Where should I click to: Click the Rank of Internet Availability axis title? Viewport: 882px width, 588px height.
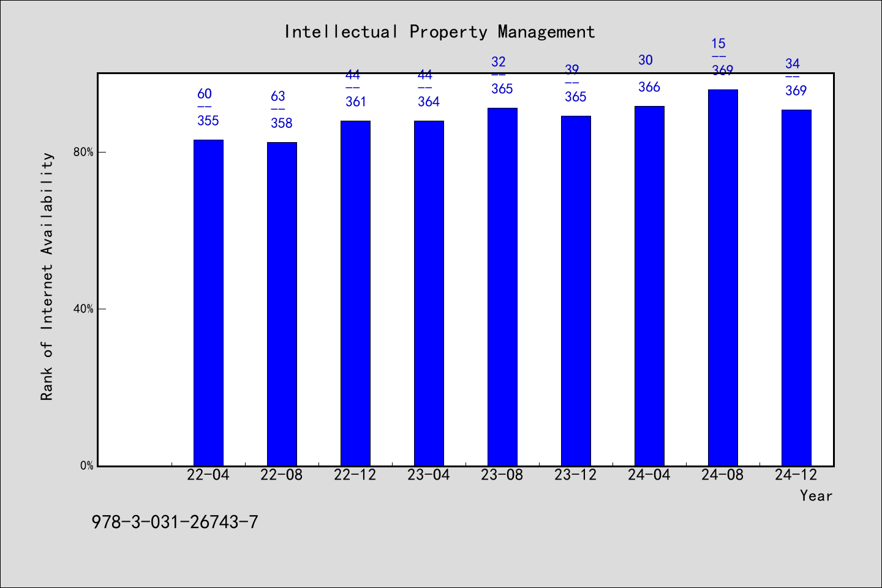47,276
